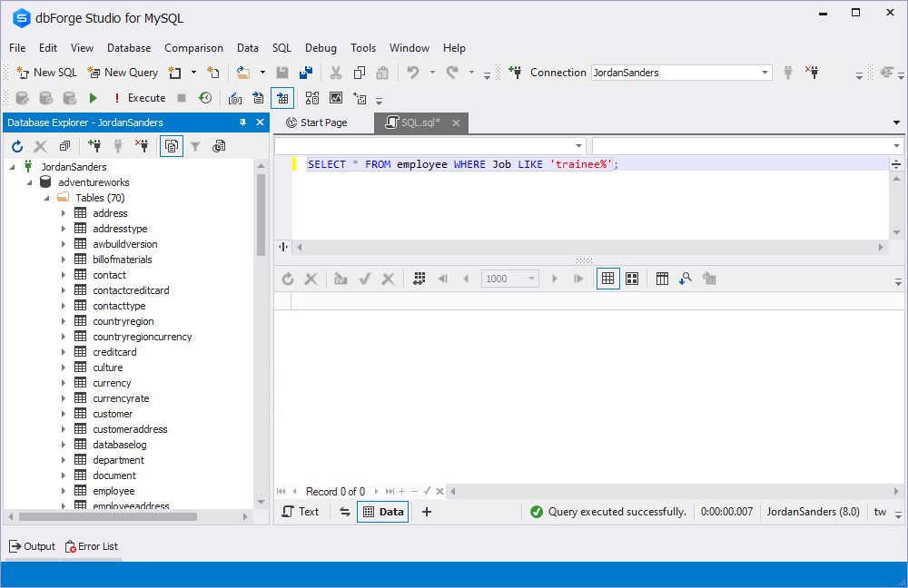Image resolution: width=908 pixels, height=588 pixels.
Task: Open the document tabs list dropdown arrow
Action: (896, 122)
